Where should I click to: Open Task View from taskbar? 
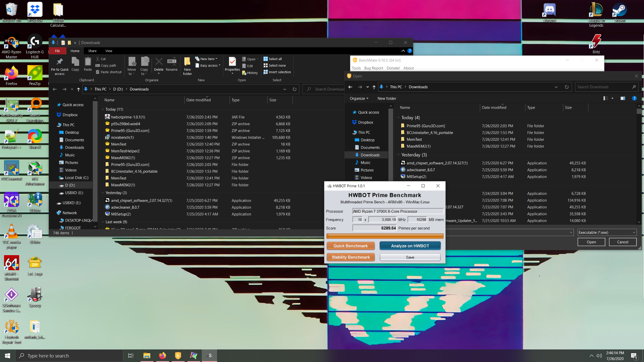click(x=130, y=356)
